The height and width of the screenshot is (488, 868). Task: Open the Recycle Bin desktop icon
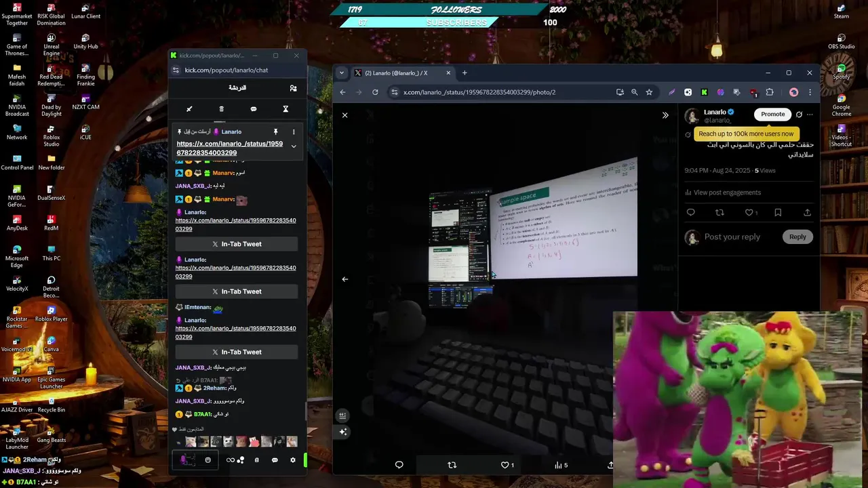pyautogui.click(x=52, y=405)
